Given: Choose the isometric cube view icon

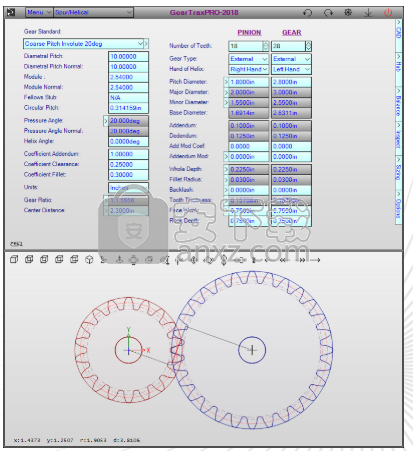Looking at the screenshot, I should [89, 260].
